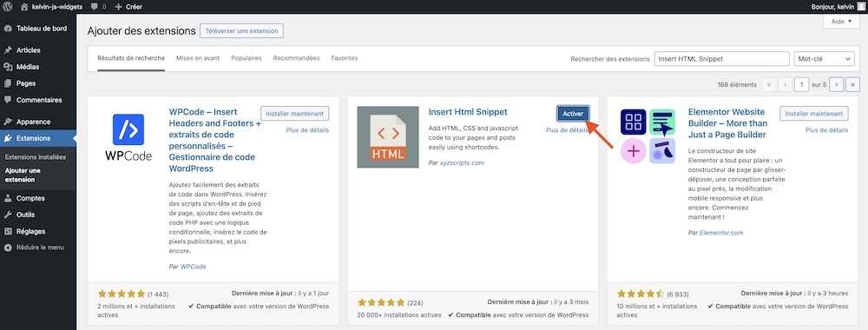Screen dimensions: 868x330
Task: Click the (1 443) rating count text
Action: click(x=158, y=294)
